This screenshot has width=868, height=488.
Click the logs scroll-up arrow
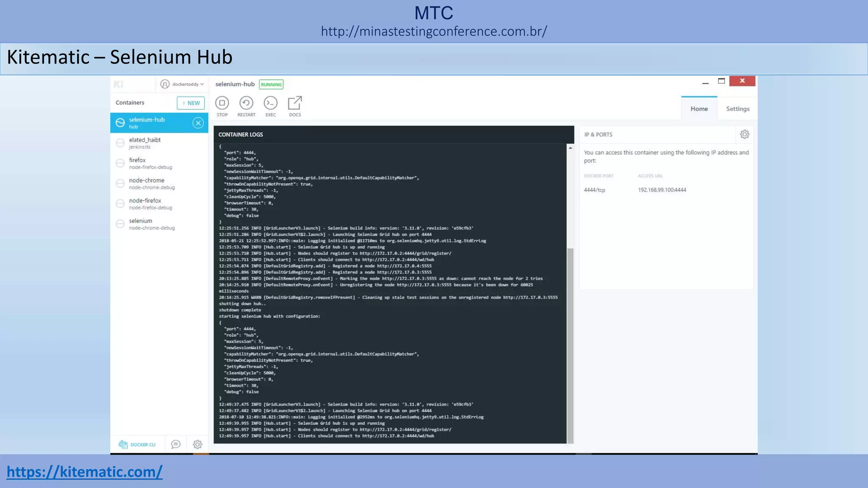point(570,148)
